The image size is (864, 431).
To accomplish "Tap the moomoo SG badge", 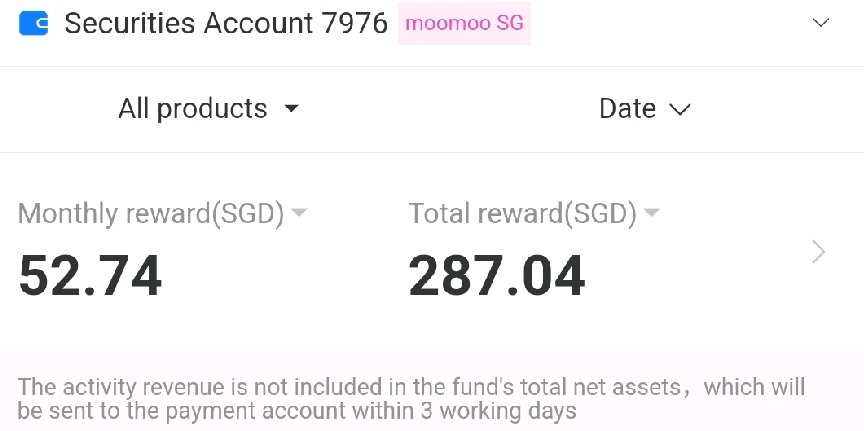I will 464,23.
